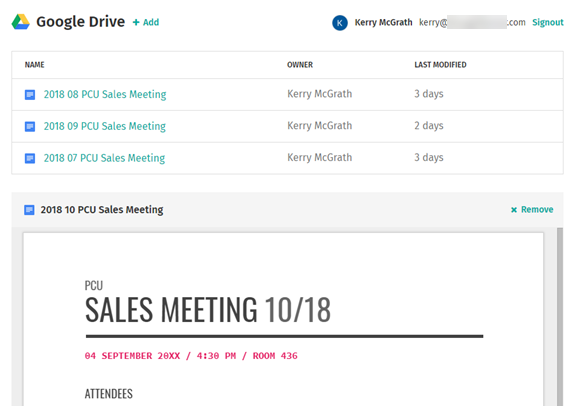
Task: Click the plus icon next to Add
Action: click(x=136, y=22)
